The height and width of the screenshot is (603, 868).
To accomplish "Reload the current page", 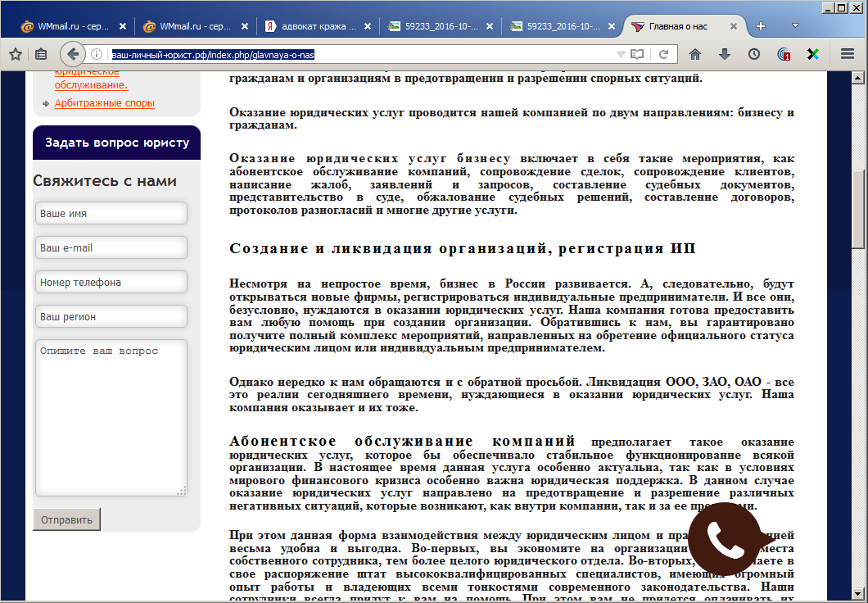I will coord(663,54).
